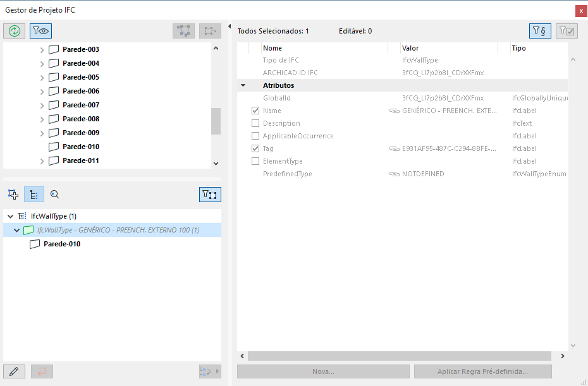The height and width of the screenshot is (386, 588).
Task: Activate the hierarchy tree view icon
Action: (34, 194)
